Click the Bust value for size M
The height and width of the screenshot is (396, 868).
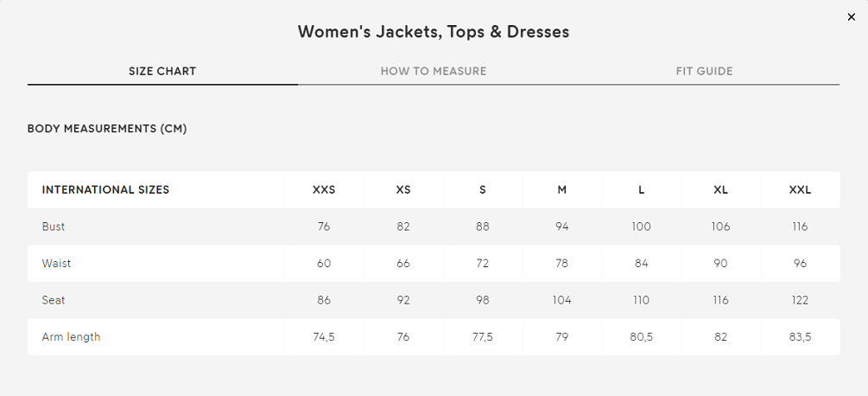point(562,227)
